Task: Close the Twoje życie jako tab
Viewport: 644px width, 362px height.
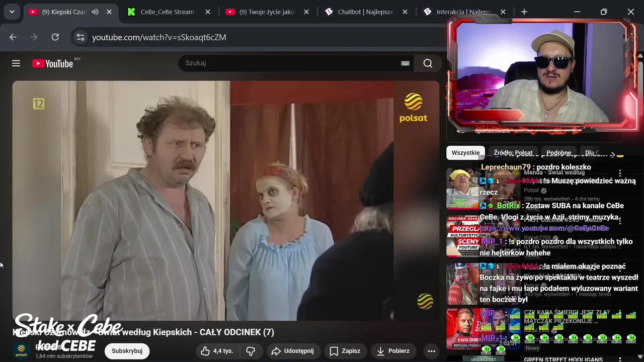Action: click(x=306, y=12)
